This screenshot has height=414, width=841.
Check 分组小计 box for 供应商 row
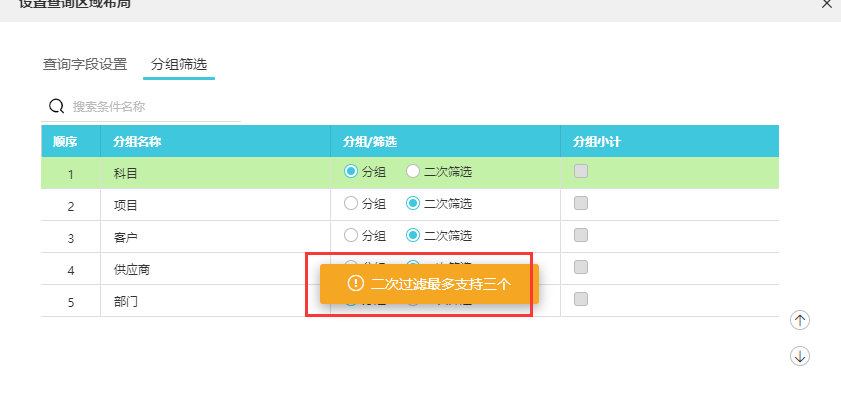(581, 267)
